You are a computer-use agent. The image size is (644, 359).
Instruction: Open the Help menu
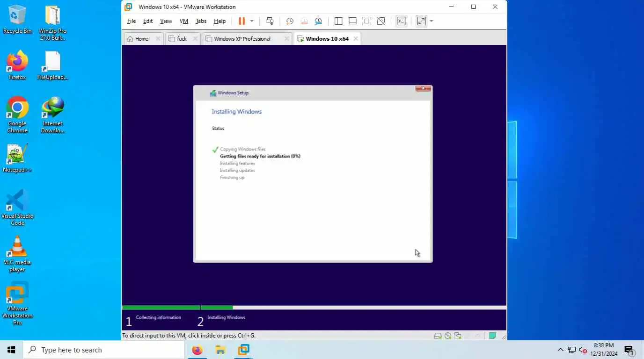(x=220, y=21)
